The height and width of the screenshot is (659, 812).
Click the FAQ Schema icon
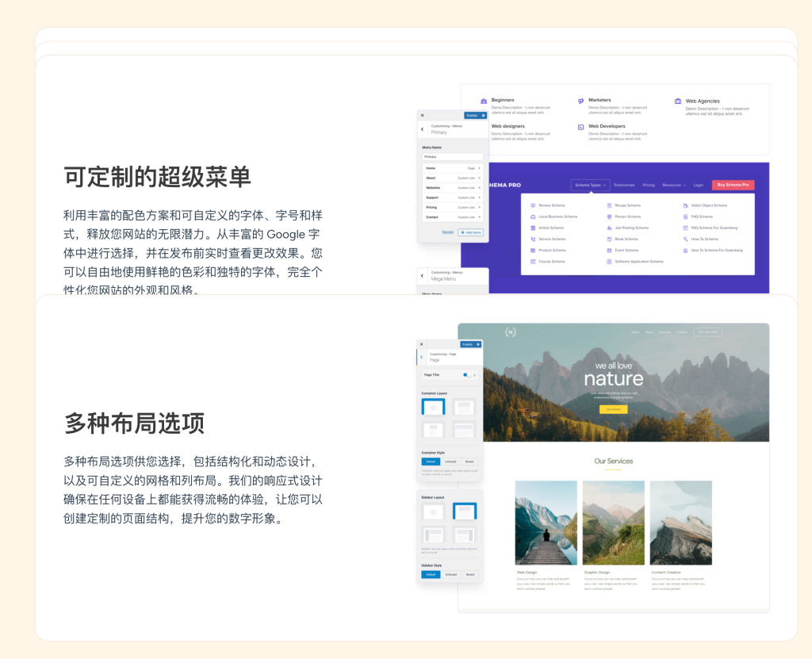point(686,216)
